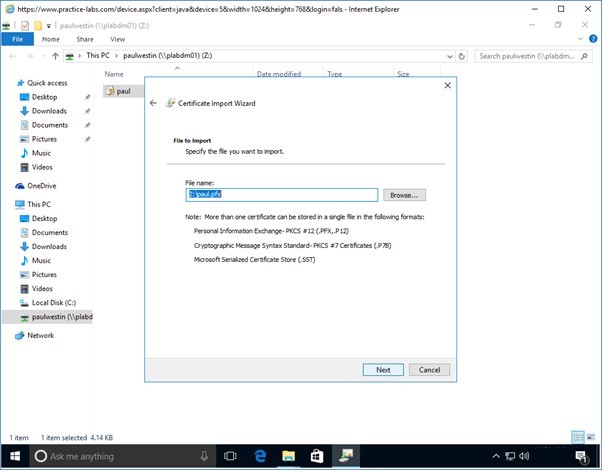The image size is (604, 472).
Task: Click Next in Certificate Import Wizard
Action: pos(383,369)
